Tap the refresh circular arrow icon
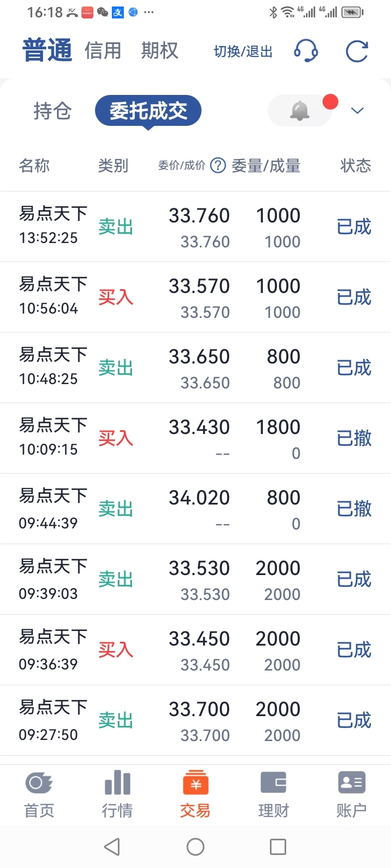Screen dimensions: 391x868 357,52
